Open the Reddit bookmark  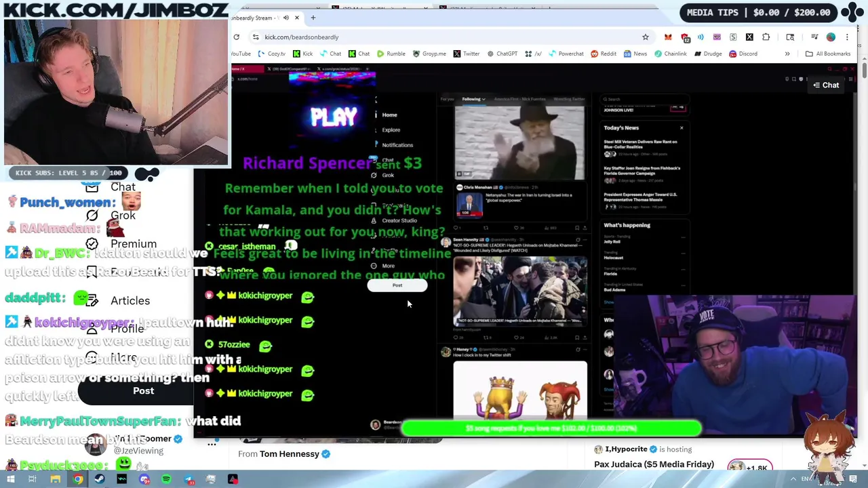point(604,54)
